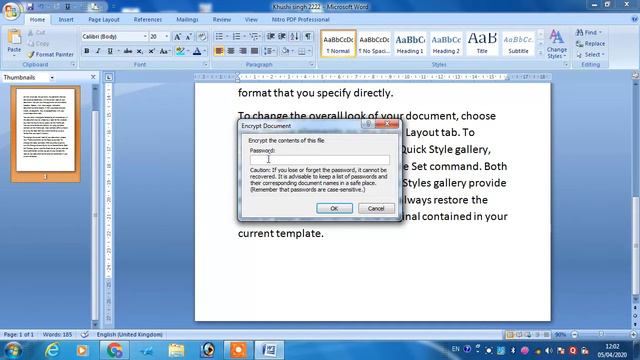Open the Select dropdown in Editing
Screen dimensions: 640x360
point(591,55)
